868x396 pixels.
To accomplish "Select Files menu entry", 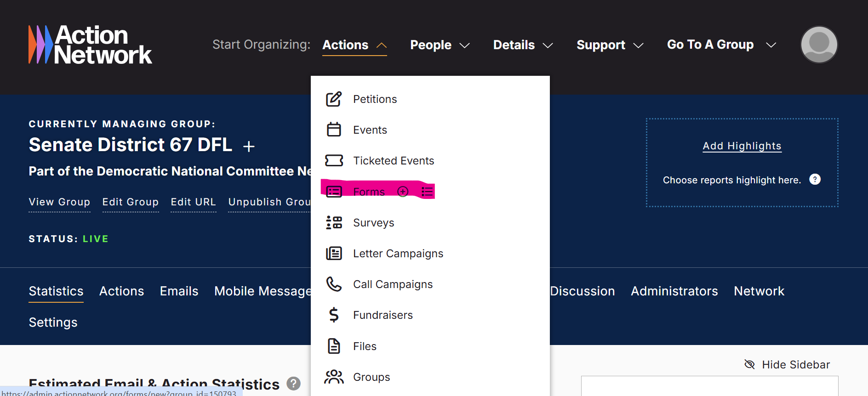I will [365, 346].
